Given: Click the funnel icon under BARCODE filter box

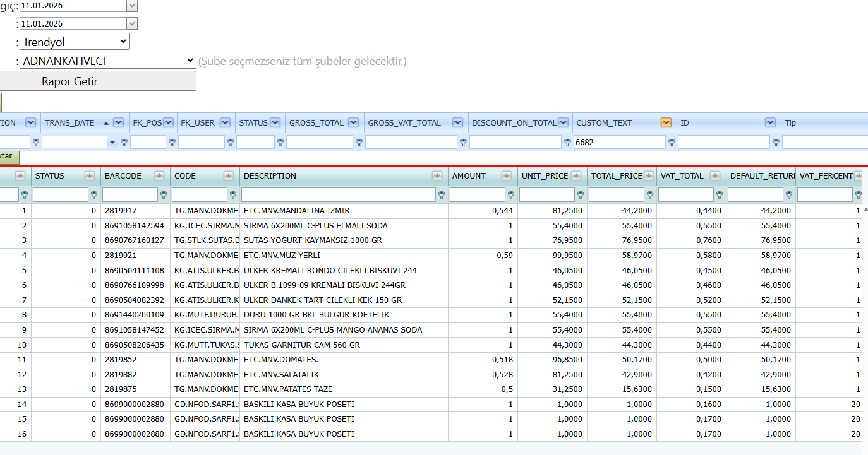Looking at the screenshot, I should (164, 196).
